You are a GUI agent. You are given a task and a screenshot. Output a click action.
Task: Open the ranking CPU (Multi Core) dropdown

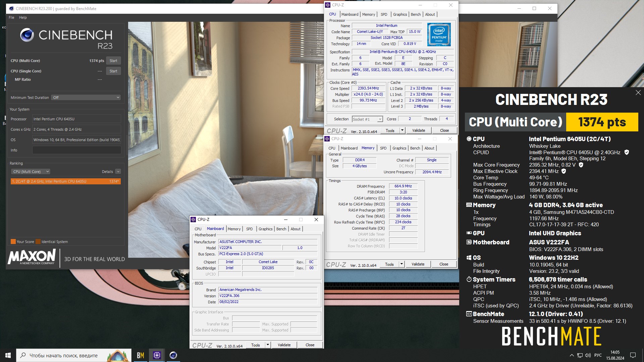point(31,172)
